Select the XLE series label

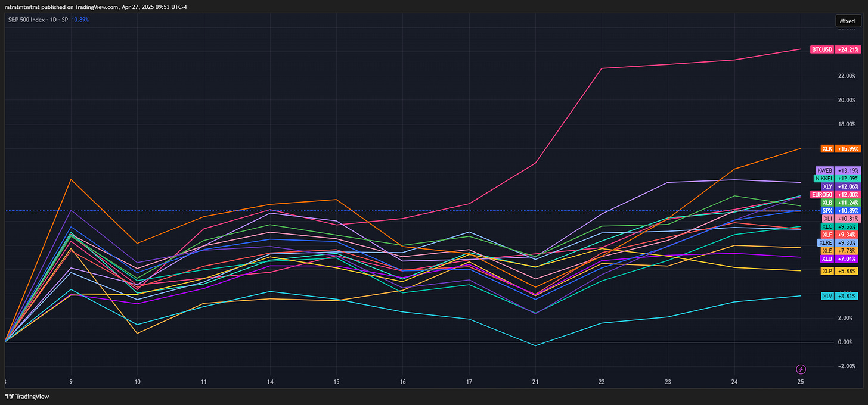coord(827,251)
